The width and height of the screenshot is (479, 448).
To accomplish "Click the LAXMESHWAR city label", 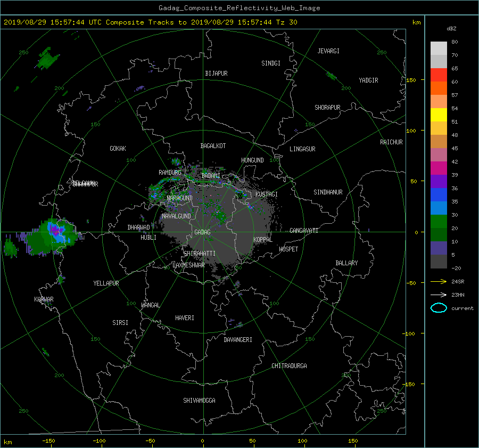I will [188, 265].
